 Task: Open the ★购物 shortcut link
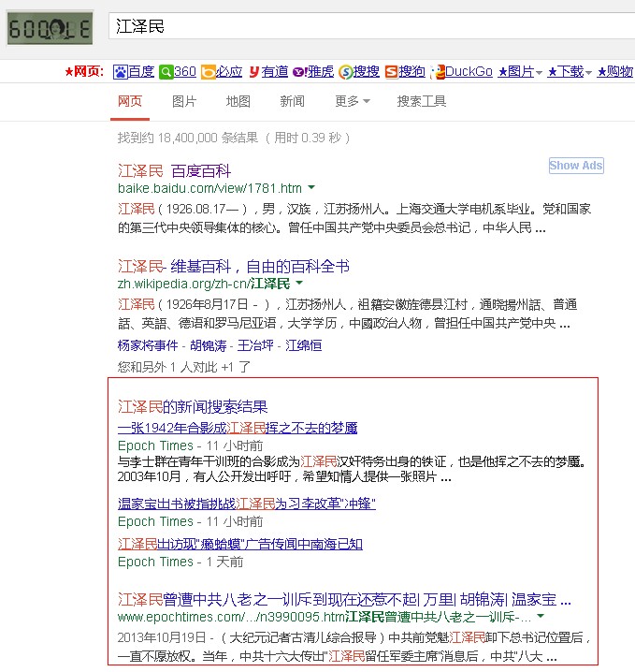[614, 71]
